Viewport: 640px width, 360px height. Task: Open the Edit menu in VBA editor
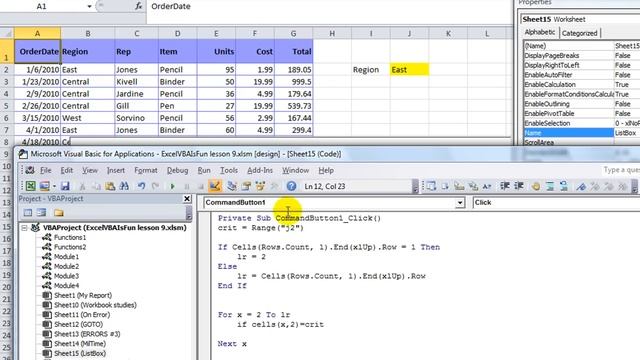tap(67, 170)
